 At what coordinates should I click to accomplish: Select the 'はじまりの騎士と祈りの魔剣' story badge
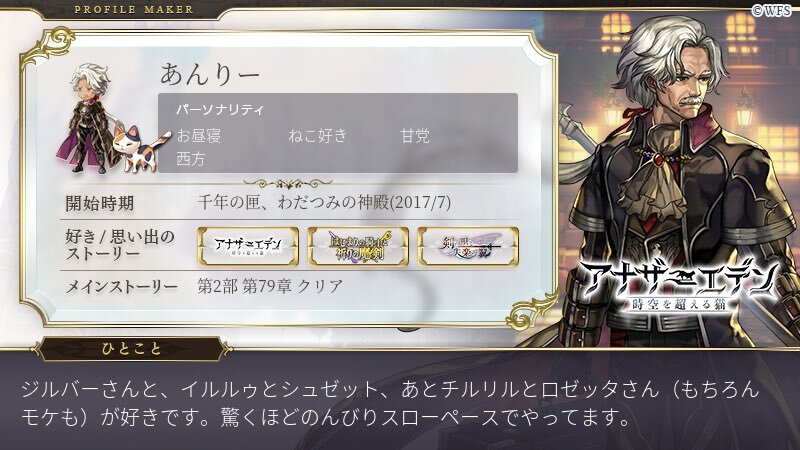[358, 247]
